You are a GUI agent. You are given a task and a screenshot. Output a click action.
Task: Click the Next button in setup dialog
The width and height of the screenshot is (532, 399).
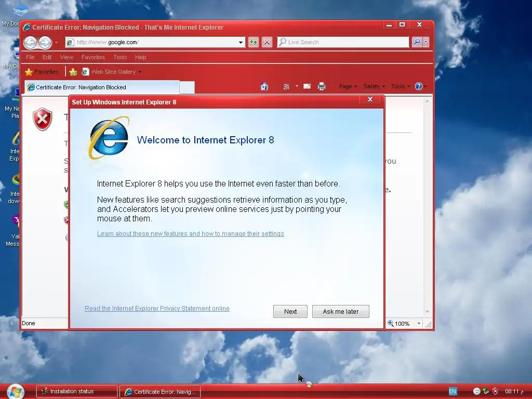coord(290,312)
